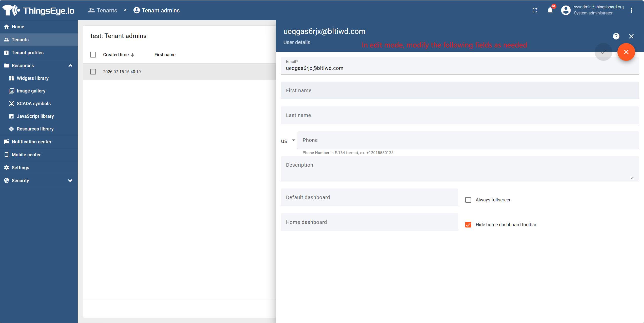Open the Default dashboard selector
Viewport: 644px width, 323px height.
click(x=369, y=197)
